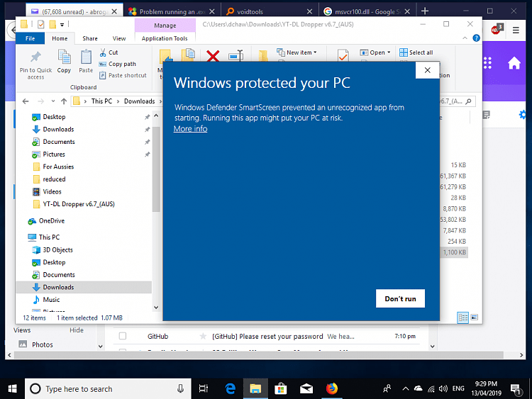Open the apps grid icon in browser
This screenshot has height=399, width=532.
click(487, 63)
